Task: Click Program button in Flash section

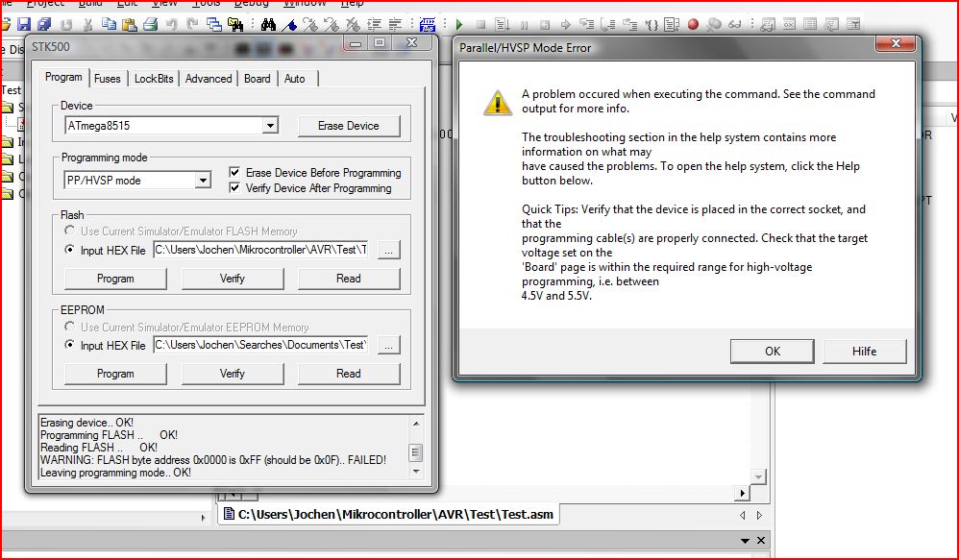Action: [x=115, y=279]
